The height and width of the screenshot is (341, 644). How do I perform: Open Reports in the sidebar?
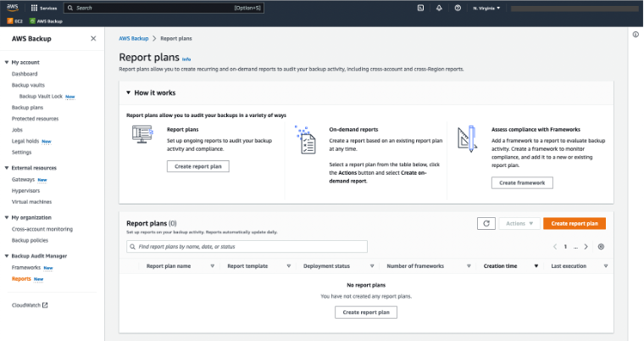coord(21,278)
